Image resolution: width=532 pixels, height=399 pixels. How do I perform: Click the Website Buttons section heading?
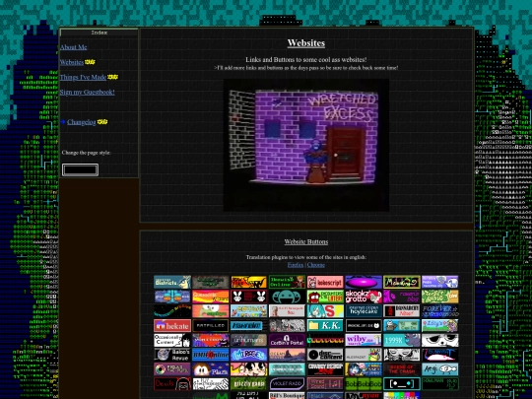point(306,242)
